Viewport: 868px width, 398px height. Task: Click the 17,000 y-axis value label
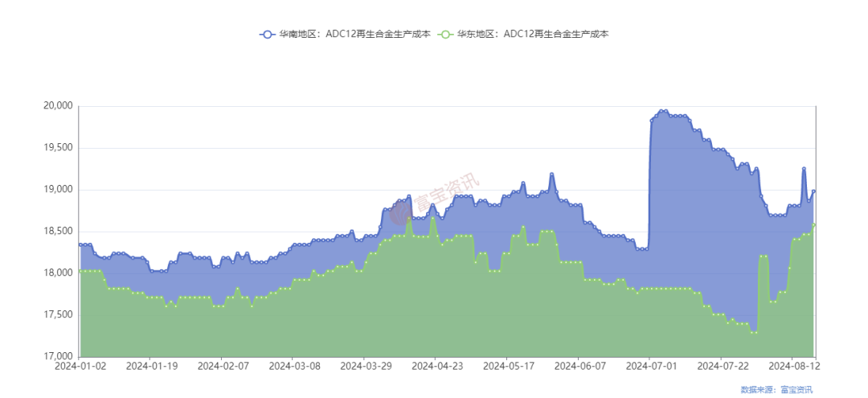(x=58, y=356)
